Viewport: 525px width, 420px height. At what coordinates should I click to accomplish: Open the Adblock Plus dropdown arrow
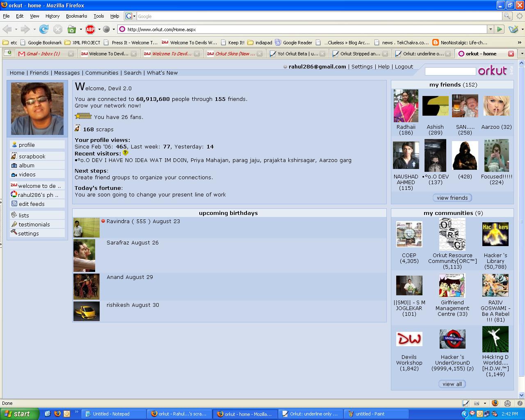click(99, 30)
